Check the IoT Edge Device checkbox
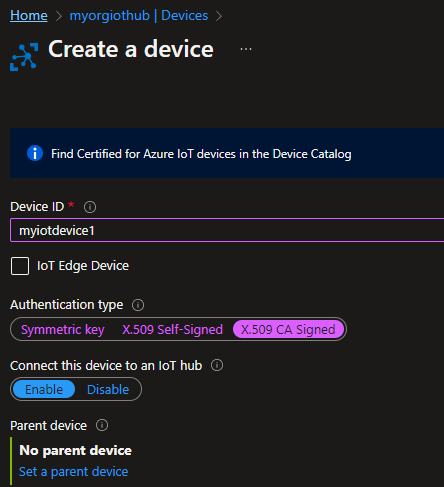The height and width of the screenshot is (487, 444). pyautogui.click(x=20, y=266)
